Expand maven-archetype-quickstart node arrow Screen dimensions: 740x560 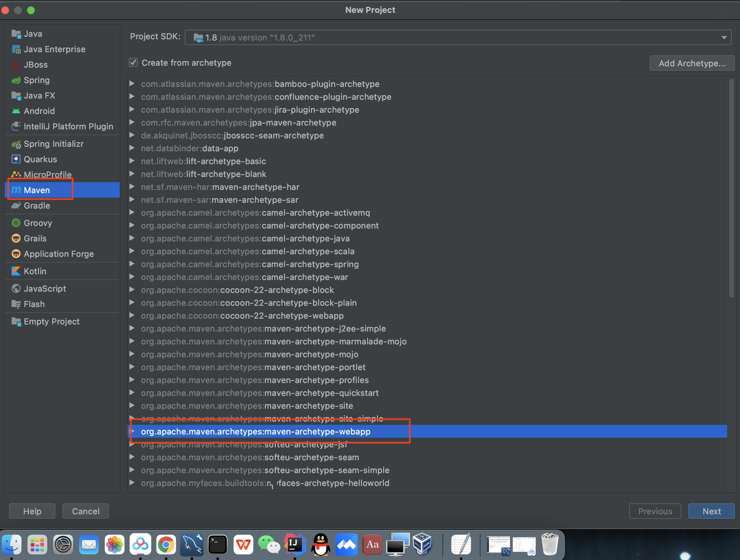pos(132,393)
